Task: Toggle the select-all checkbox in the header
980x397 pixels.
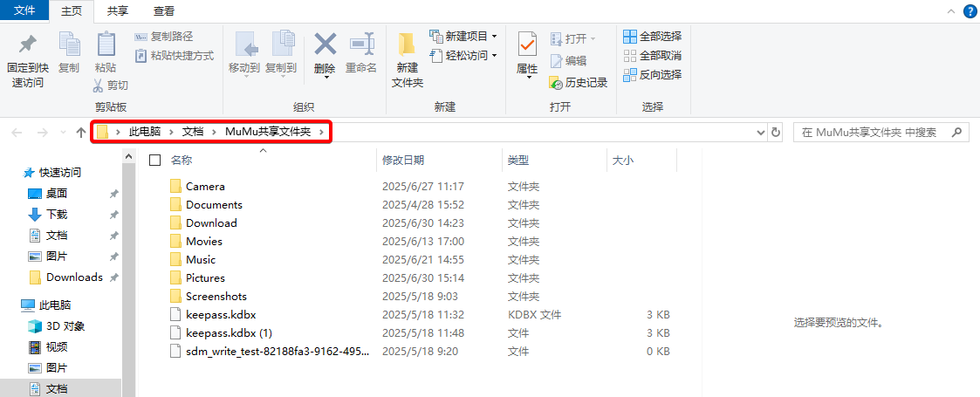Action: point(155,161)
